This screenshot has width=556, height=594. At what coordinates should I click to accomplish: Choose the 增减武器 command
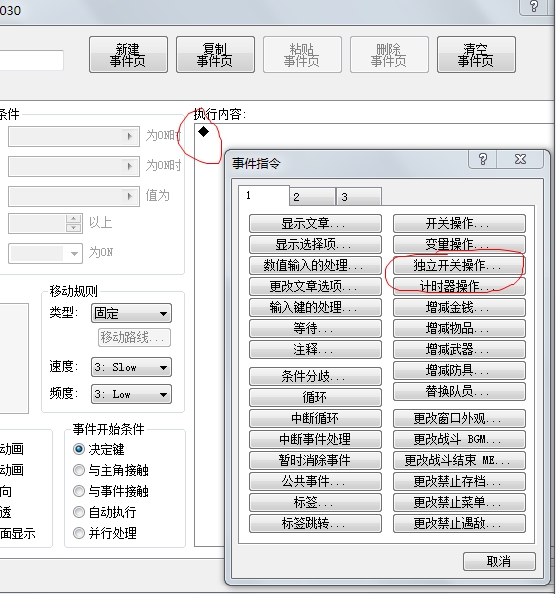(459, 349)
